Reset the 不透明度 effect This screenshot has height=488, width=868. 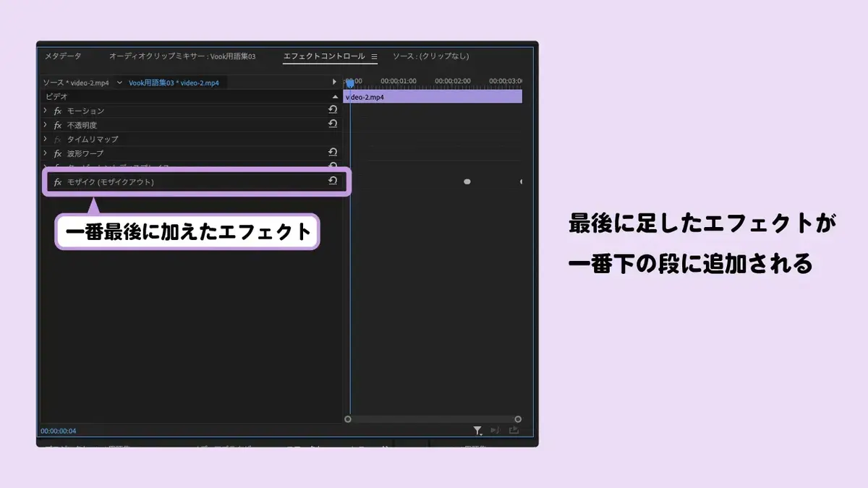(333, 124)
